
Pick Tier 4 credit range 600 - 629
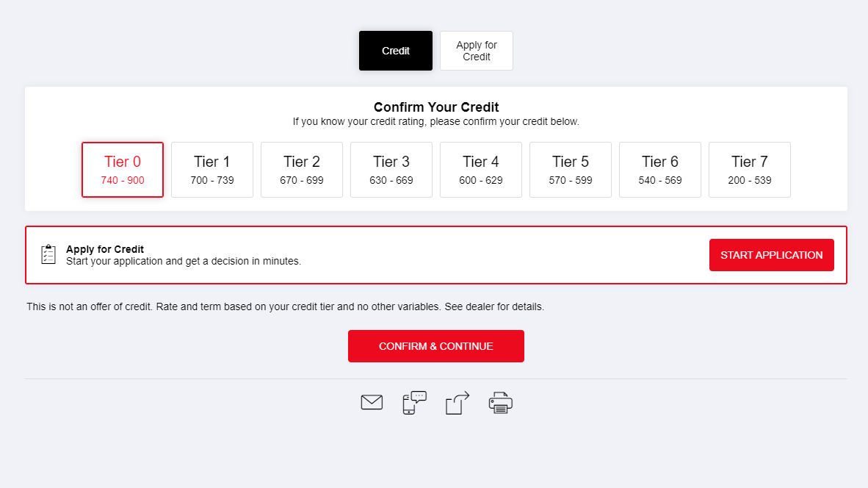point(481,170)
